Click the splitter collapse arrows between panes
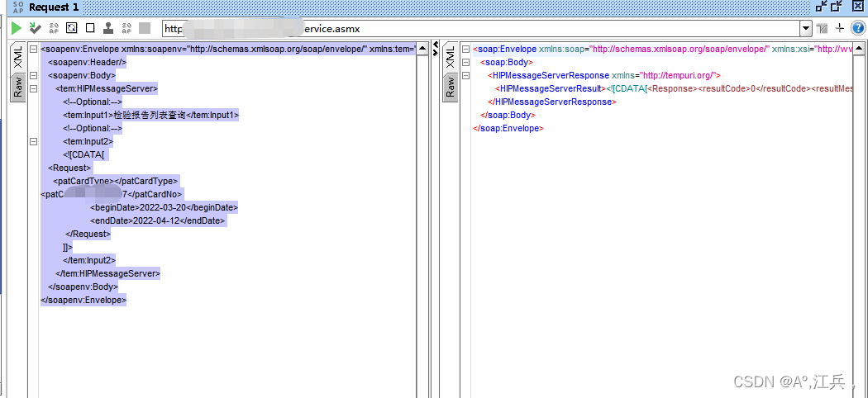The height and width of the screenshot is (398, 868). click(x=436, y=48)
